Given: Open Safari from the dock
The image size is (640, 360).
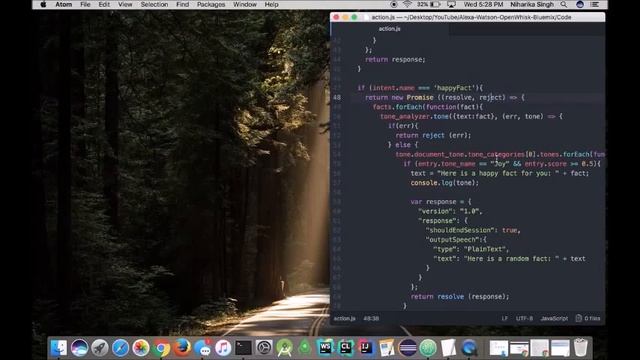Looking at the screenshot, I should coord(120,348).
